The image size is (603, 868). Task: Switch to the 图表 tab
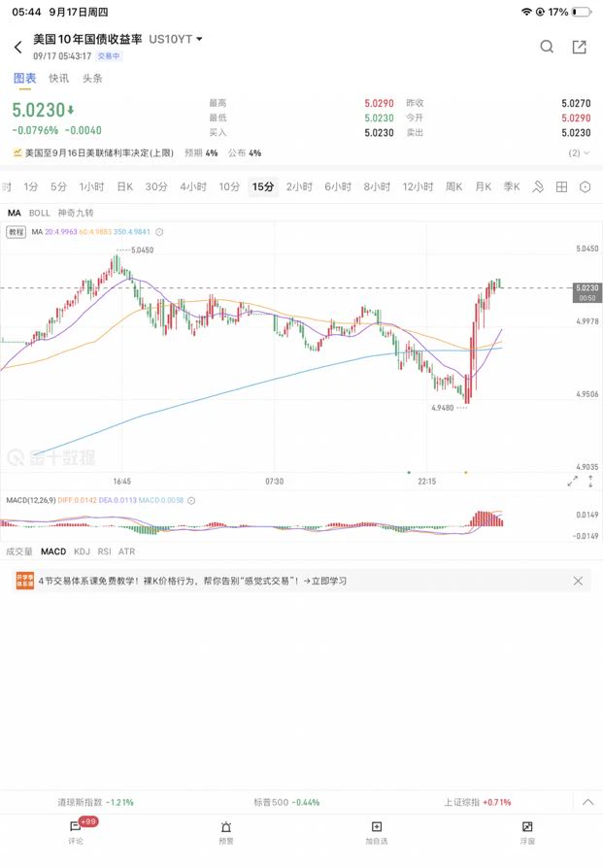(x=25, y=78)
